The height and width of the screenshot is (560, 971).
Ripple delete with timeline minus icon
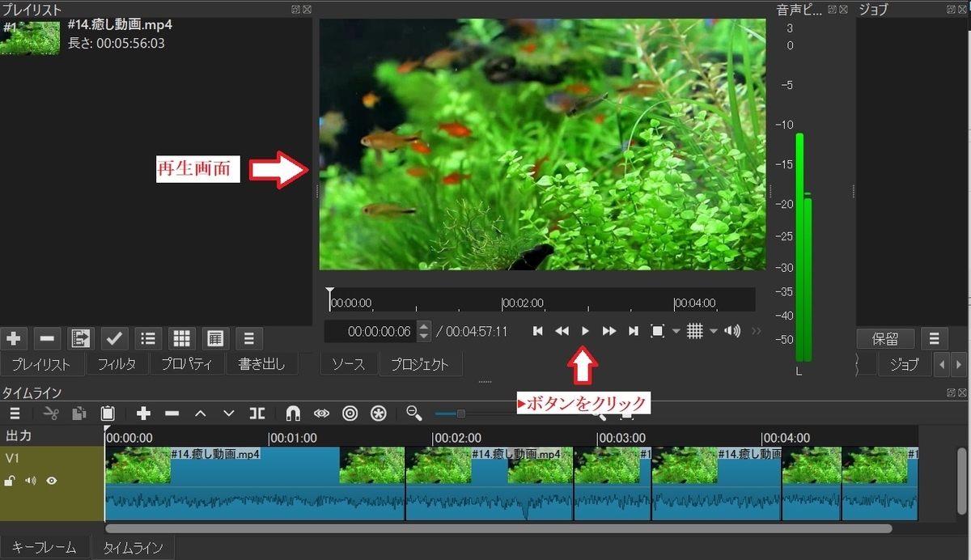click(172, 414)
